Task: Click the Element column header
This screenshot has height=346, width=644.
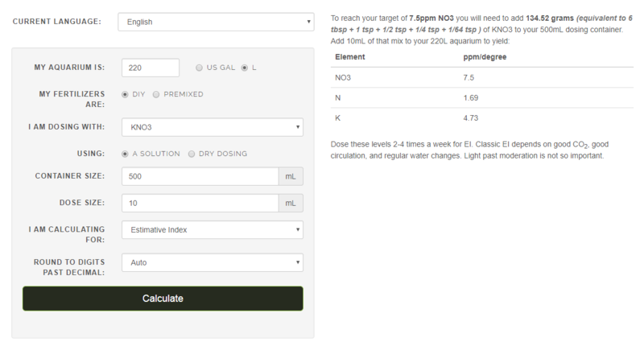Action: tap(350, 57)
